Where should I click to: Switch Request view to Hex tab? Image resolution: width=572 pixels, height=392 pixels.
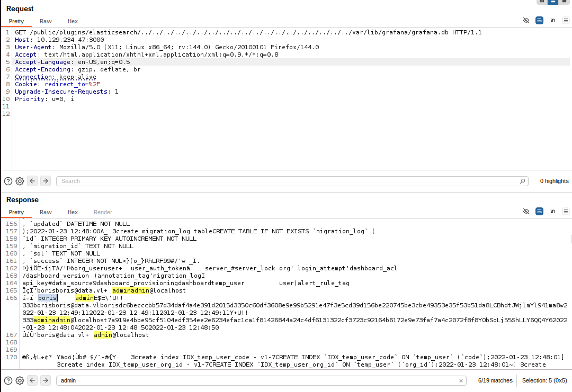pyautogui.click(x=73, y=21)
